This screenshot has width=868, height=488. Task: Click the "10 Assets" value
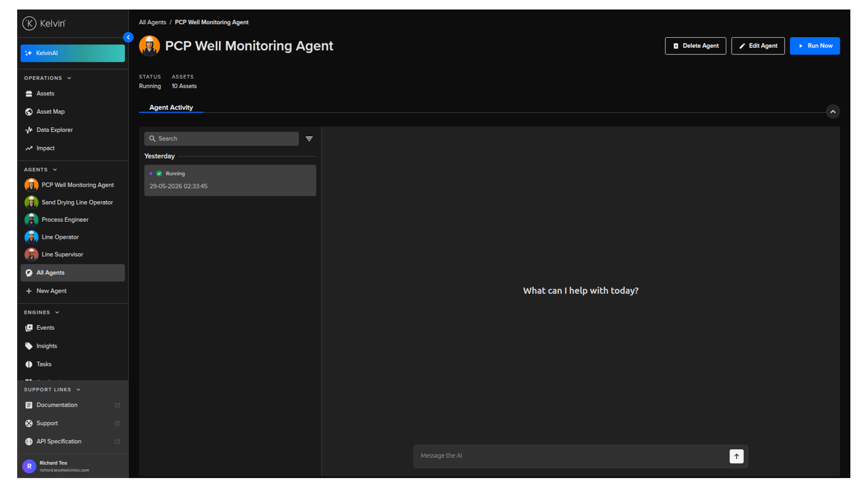[x=184, y=86]
